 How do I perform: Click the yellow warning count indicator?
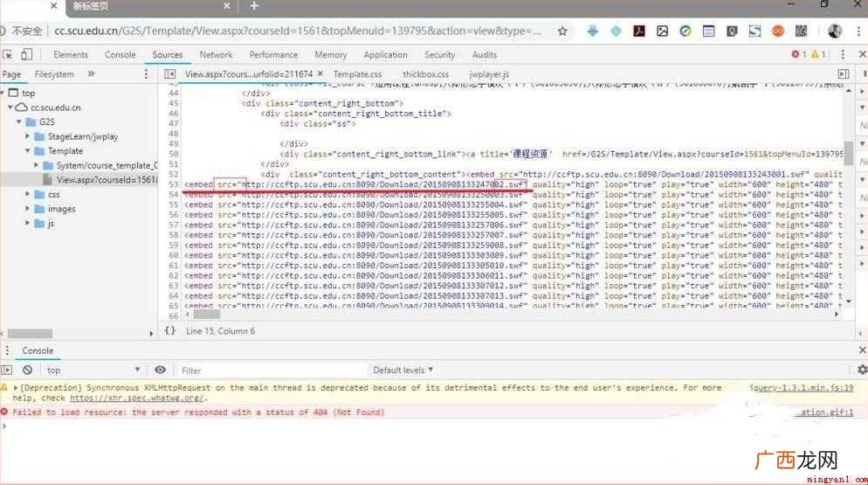(818, 54)
